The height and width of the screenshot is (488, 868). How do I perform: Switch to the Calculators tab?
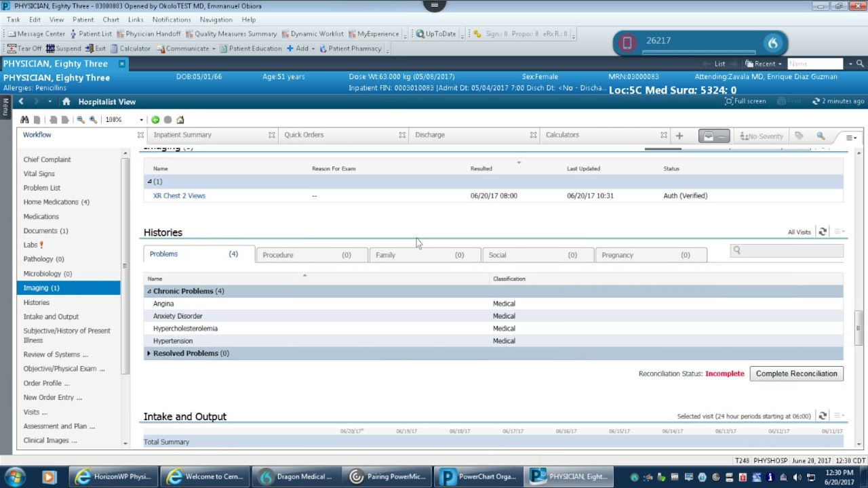click(x=562, y=135)
